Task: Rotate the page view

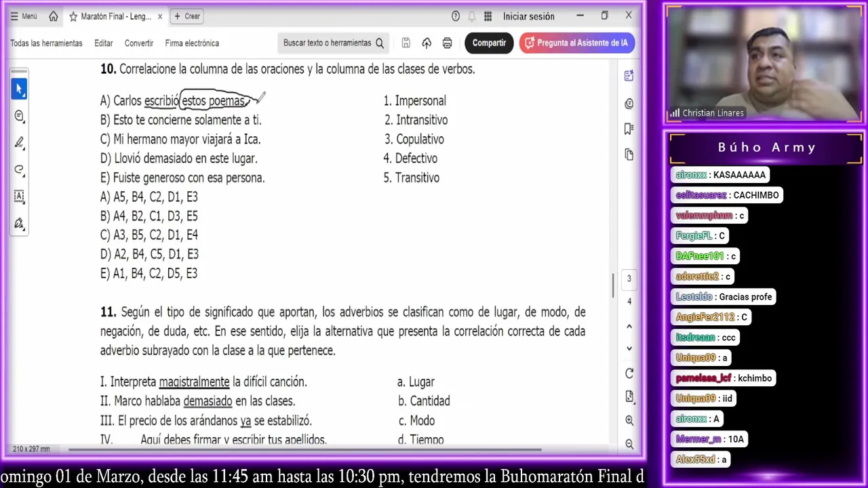Action: coord(629,373)
